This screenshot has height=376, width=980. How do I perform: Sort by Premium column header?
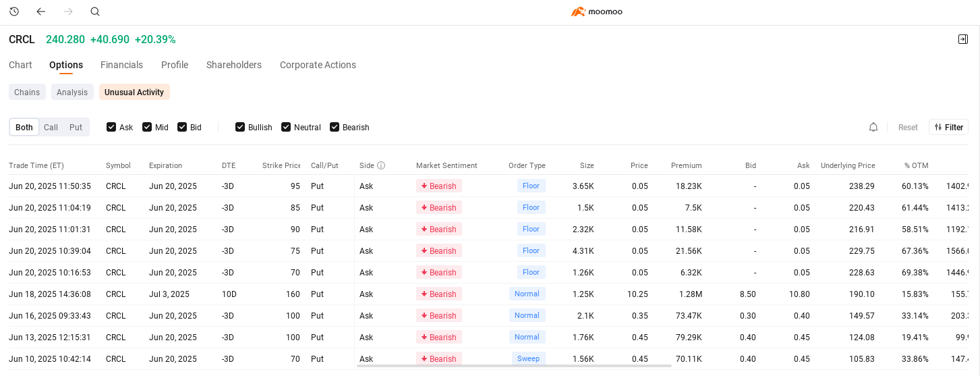pyautogui.click(x=687, y=165)
